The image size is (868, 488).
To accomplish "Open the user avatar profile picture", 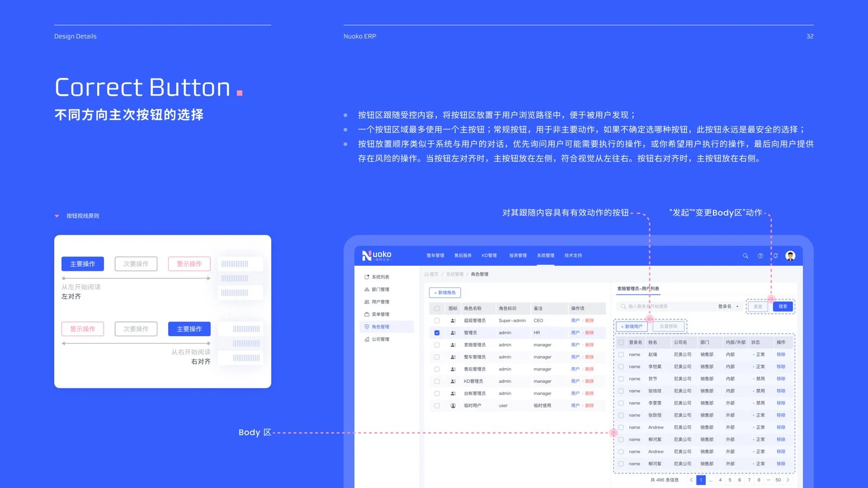I will 790,256.
